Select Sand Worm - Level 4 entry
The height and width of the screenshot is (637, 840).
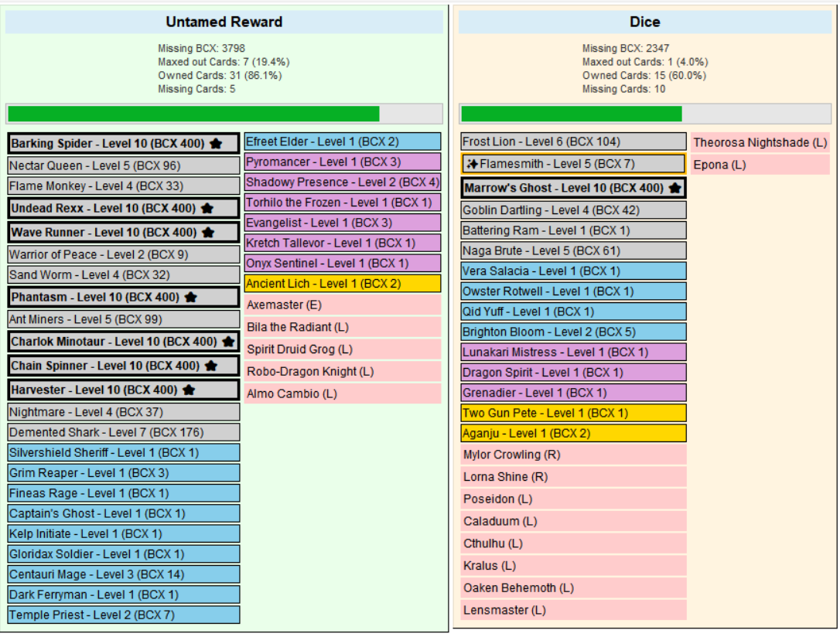coord(124,275)
